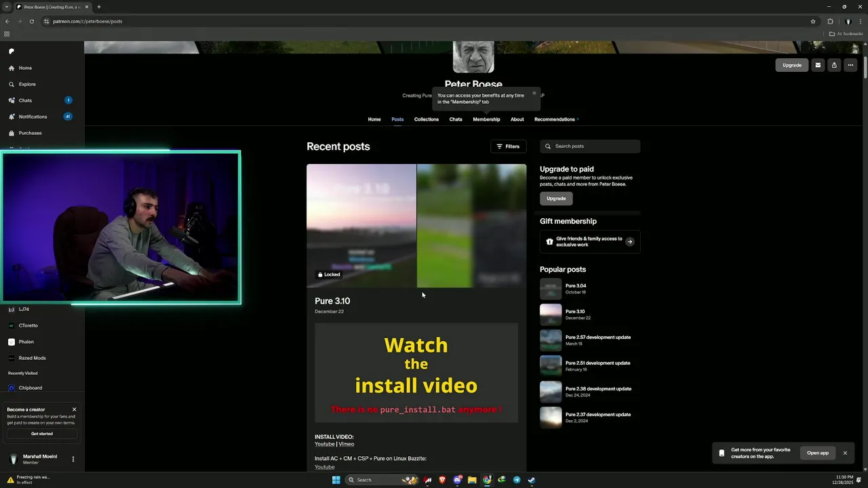
Task: Open Steam from the taskbar
Action: pos(532,480)
